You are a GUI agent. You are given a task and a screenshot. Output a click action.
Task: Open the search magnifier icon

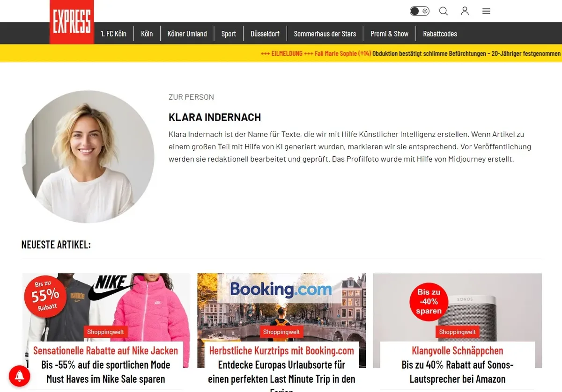click(x=443, y=11)
